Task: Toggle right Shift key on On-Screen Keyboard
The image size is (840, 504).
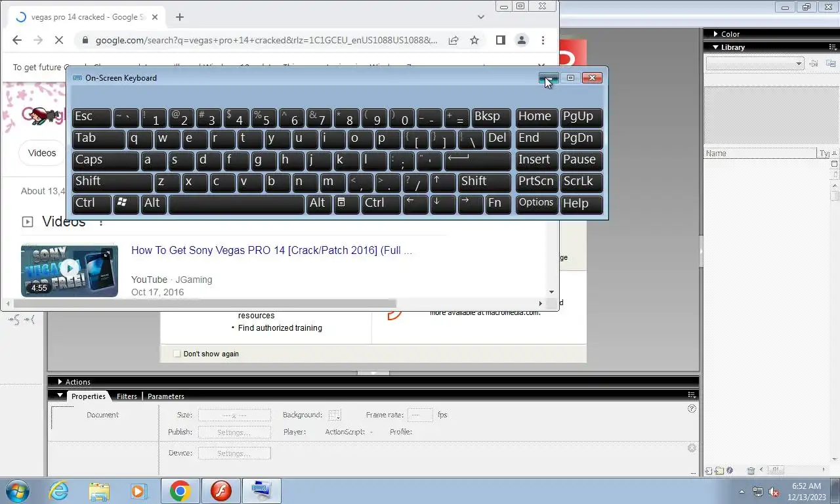Action: [x=485, y=182]
